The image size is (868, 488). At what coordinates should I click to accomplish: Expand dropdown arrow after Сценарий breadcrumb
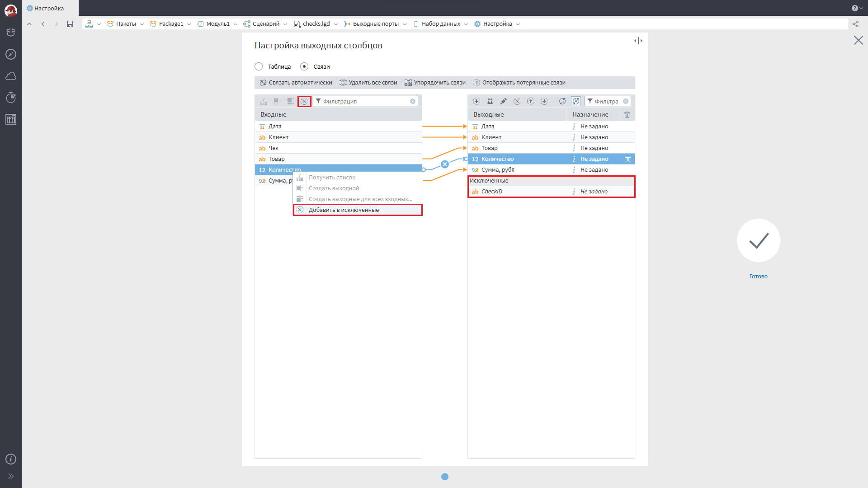pyautogui.click(x=285, y=24)
